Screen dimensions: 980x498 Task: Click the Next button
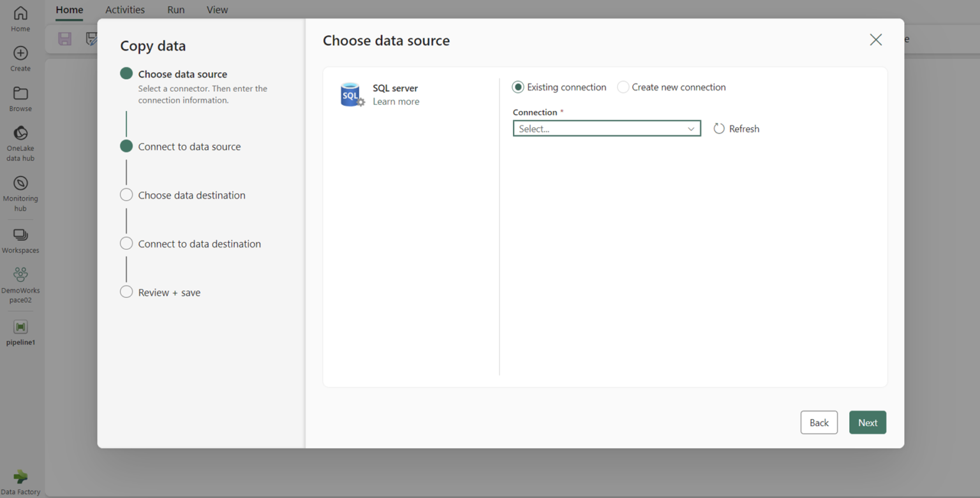[867, 422]
